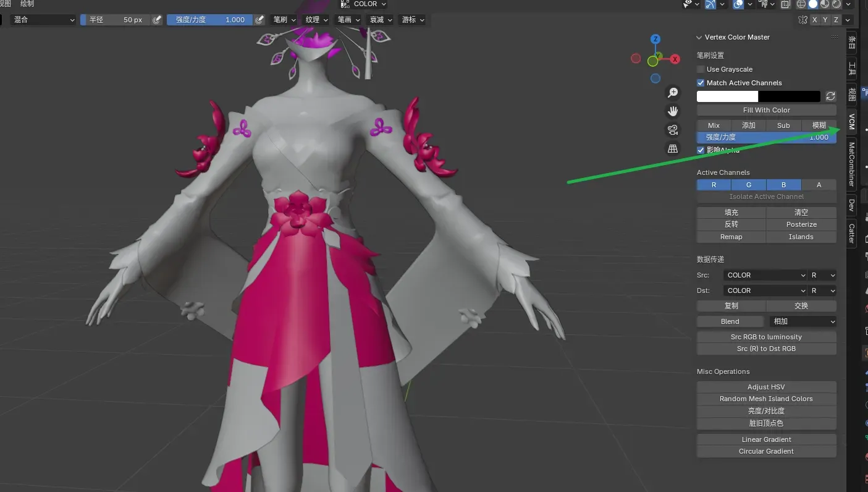This screenshot has height=492, width=868.
Task: Click the zoom magnifier viewport icon
Action: pos(673,93)
